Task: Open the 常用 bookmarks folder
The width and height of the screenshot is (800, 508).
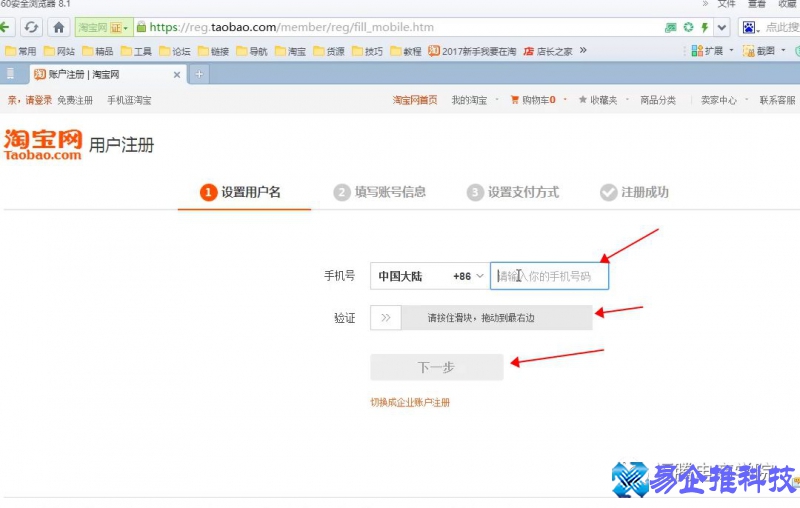Action: 20,51
